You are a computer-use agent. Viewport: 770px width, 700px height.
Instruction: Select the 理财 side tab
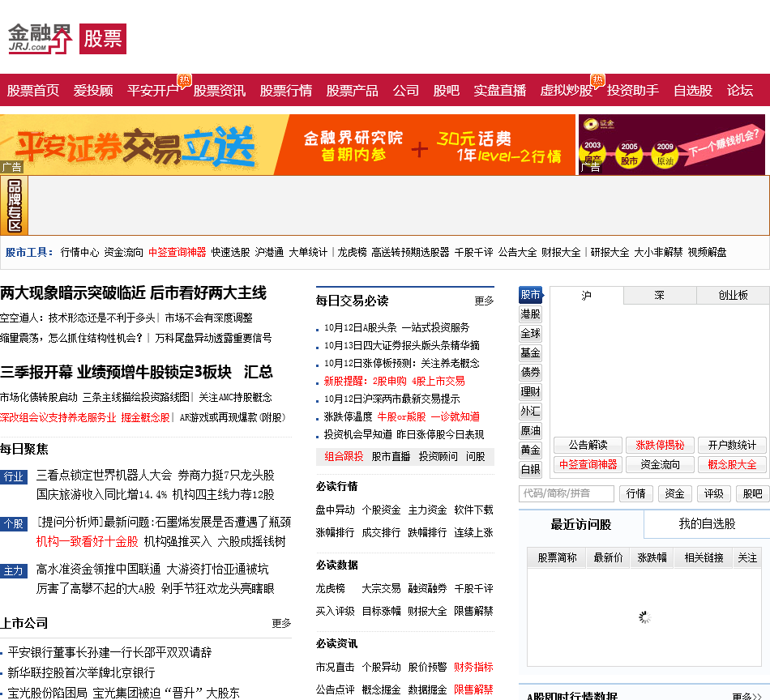(530, 392)
